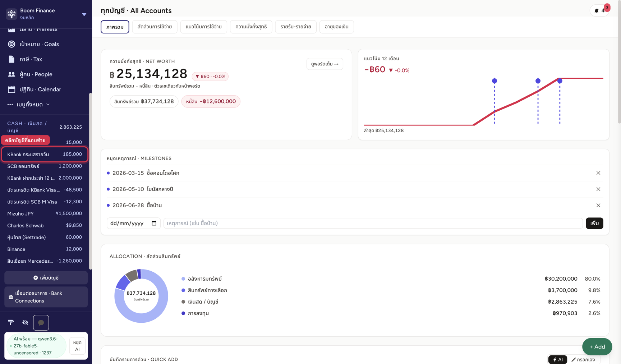Switch to สัดส่วนการใช้จ่าย tab
Image resolution: width=621 pixels, height=364 pixels.
pyautogui.click(x=155, y=27)
